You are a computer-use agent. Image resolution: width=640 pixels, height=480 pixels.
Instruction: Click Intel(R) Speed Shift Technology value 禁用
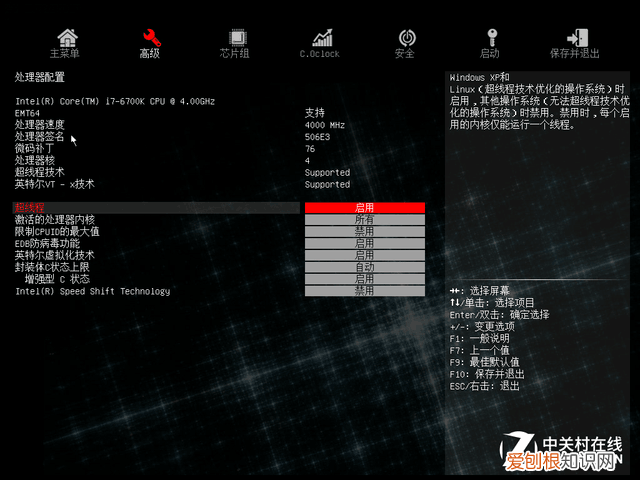point(364,292)
